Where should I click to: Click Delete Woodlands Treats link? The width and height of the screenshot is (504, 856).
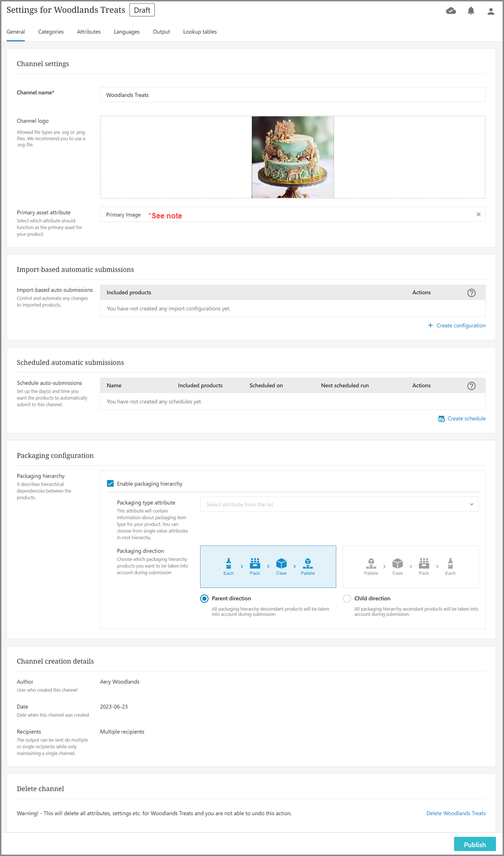coord(455,813)
